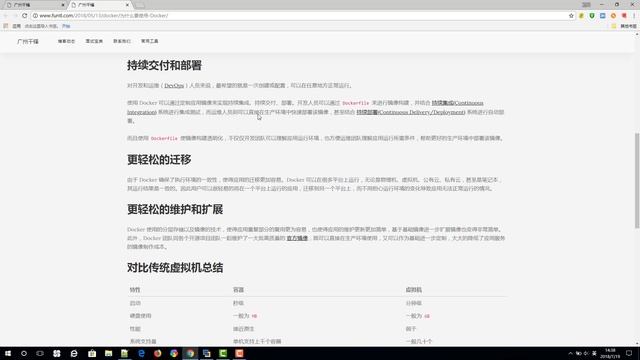Open the Internet Explorer icon on taskbar
640x360 pixels.
click(73, 353)
